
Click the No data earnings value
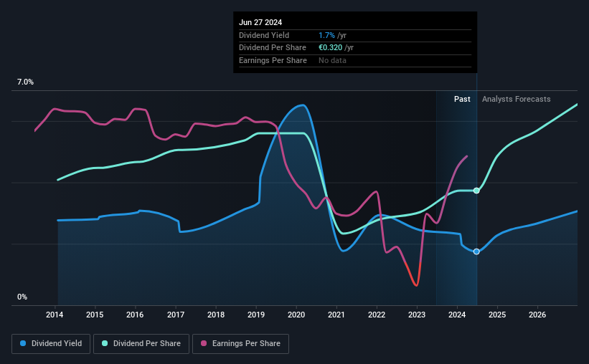[x=332, y=60]
